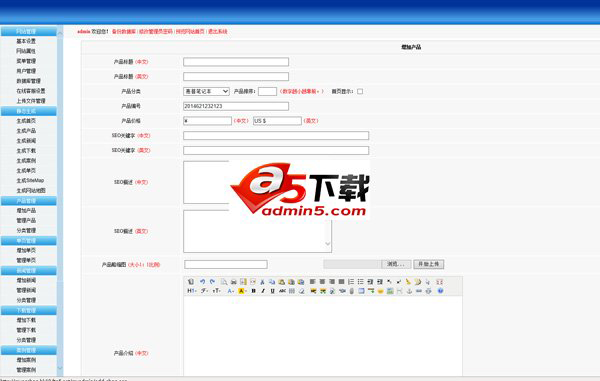600x381 pixels.
Task: Collapse the 静态生成 sidebar section header
Action: coord(29,111)
